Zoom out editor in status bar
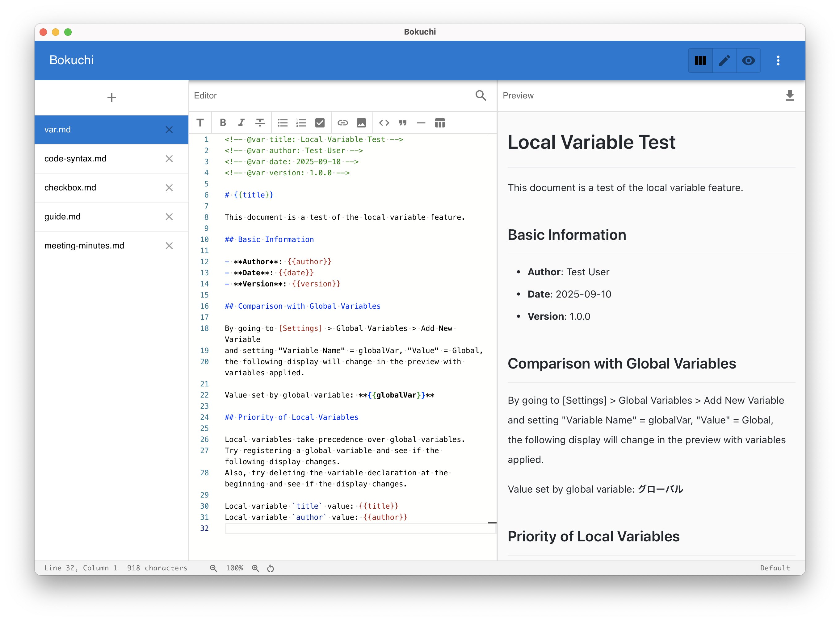This screenshot has width=840, height=621. pos(213,568)
